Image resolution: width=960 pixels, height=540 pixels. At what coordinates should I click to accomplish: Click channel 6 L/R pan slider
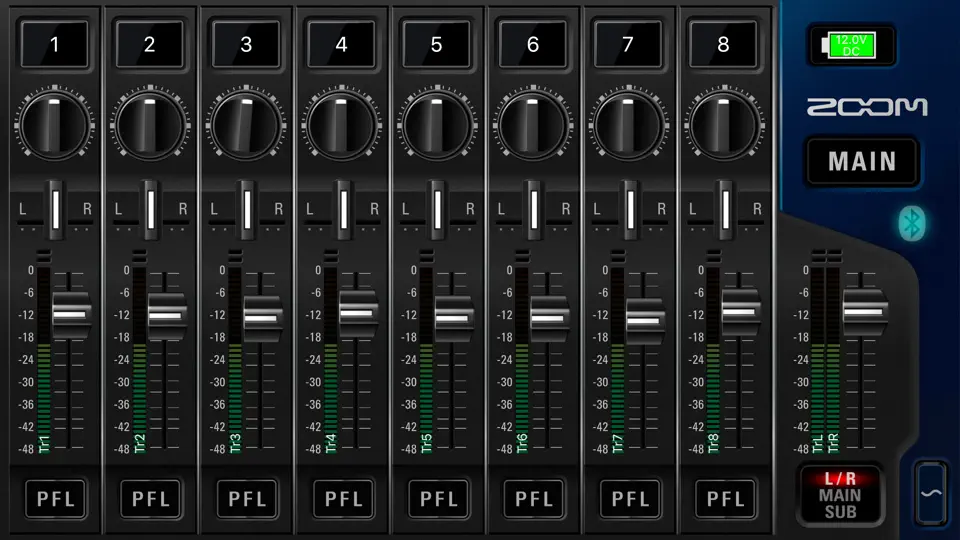pyautogui.click(x=534, y=210)
